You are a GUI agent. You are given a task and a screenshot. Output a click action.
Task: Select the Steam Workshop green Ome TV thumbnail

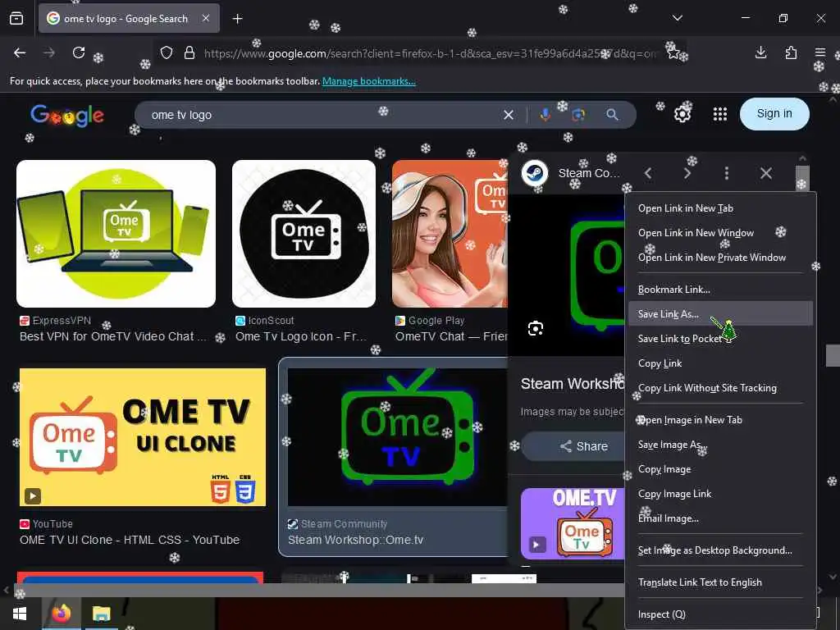click(x=398, y=437)
